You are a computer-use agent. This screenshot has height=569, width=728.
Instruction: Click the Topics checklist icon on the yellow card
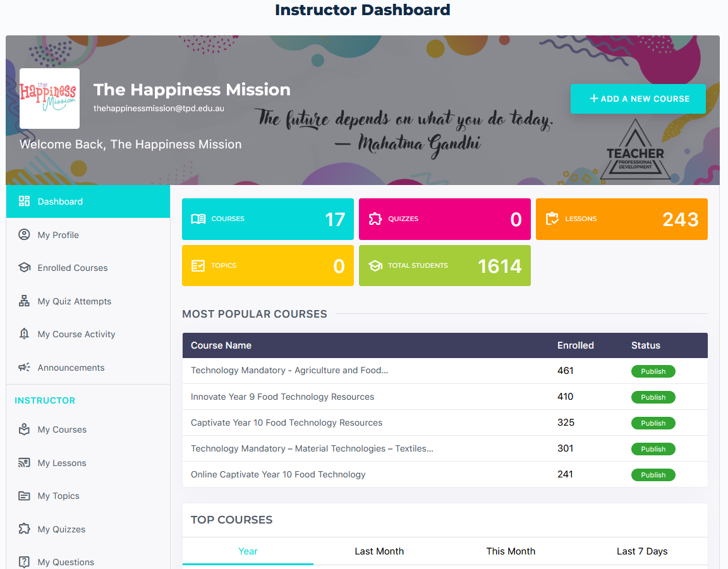point(198,265)
